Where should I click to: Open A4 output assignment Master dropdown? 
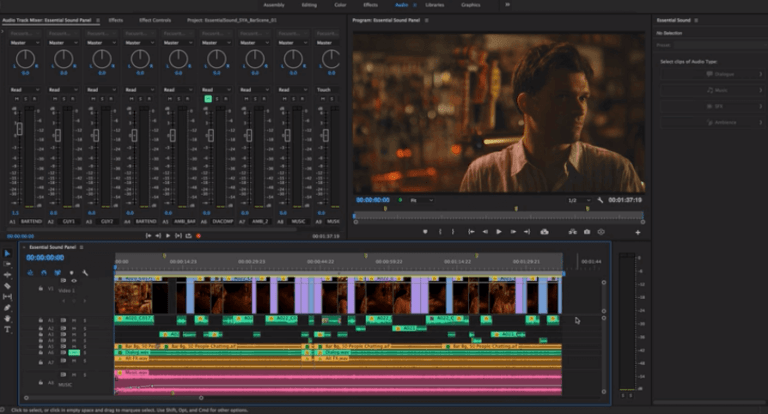[140, 43]
